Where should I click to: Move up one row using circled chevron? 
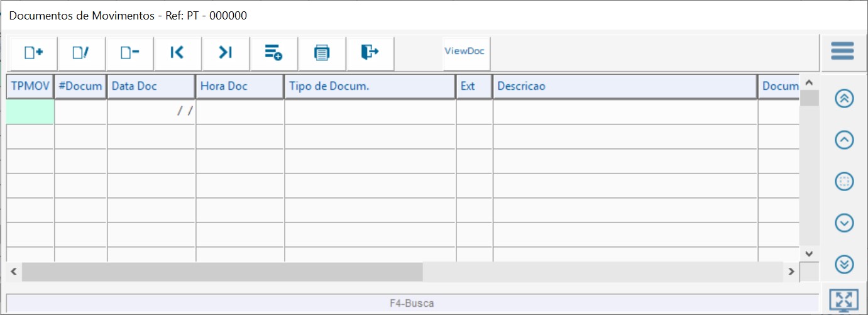click(x=844, y=140)
